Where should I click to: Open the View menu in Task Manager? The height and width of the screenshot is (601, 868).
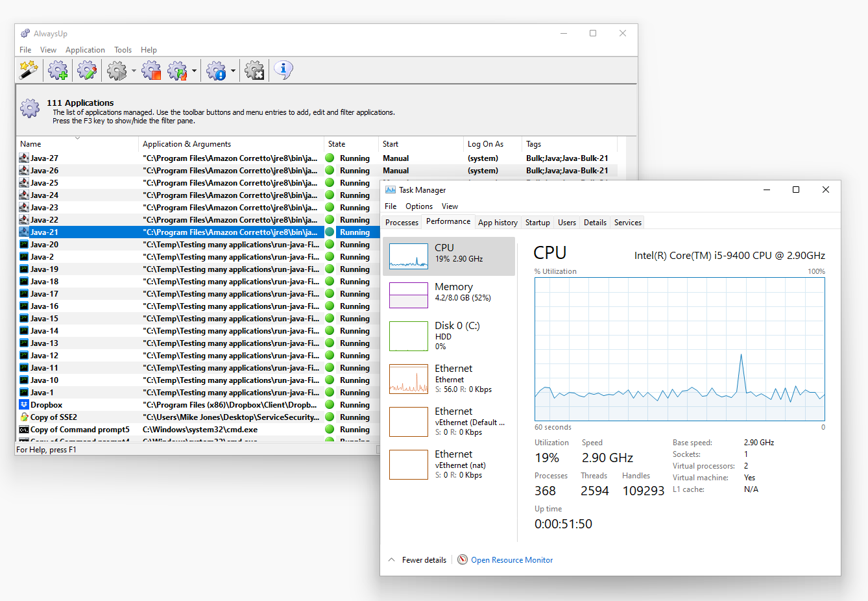tap(450, 206)
